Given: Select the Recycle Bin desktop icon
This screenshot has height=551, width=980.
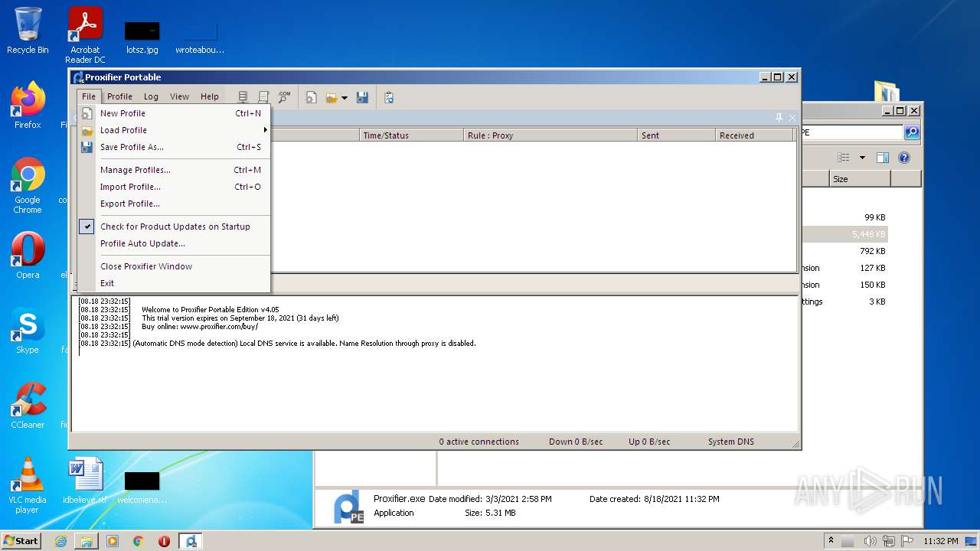Looking at the screenshot, I should coord(28,31).
